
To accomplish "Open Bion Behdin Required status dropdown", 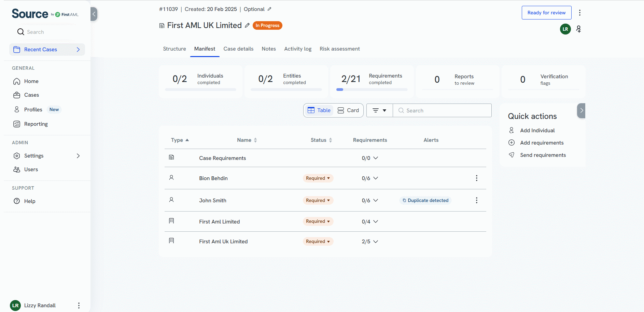I will tap(318, 178).
